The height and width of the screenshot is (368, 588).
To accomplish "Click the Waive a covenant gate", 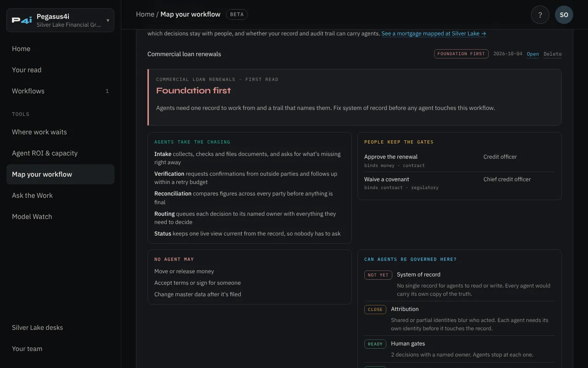I will (x=387, y=179).
